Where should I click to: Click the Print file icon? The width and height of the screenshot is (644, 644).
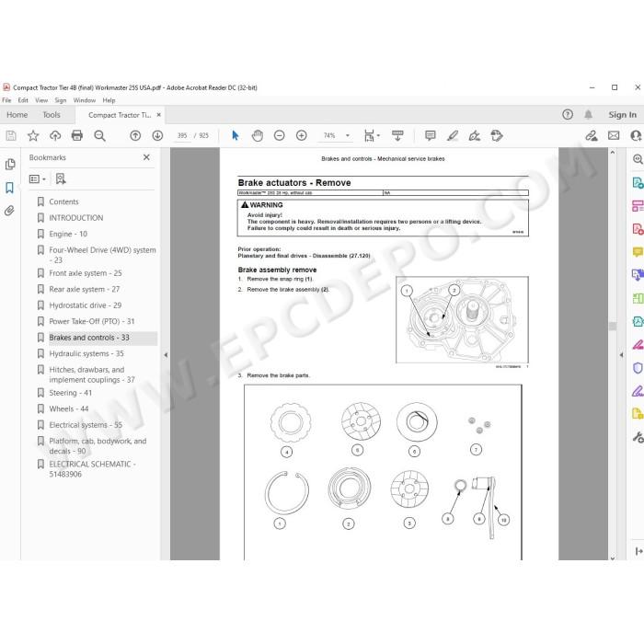76,135
